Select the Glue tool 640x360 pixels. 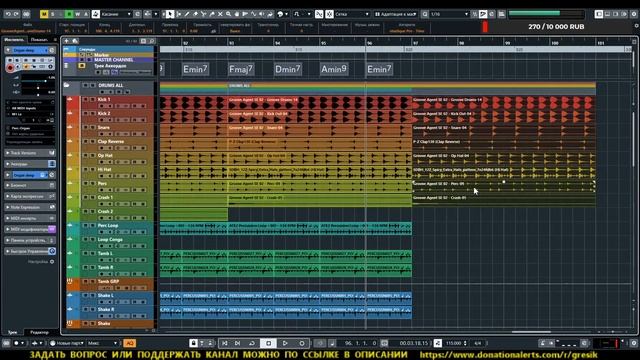[x=211, y=14]
